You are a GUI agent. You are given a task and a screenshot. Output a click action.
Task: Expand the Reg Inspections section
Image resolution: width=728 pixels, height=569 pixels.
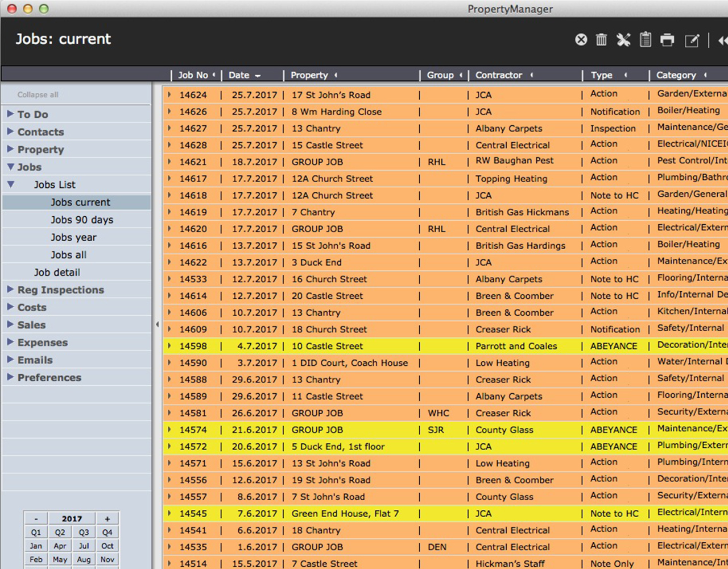(10, 290)
